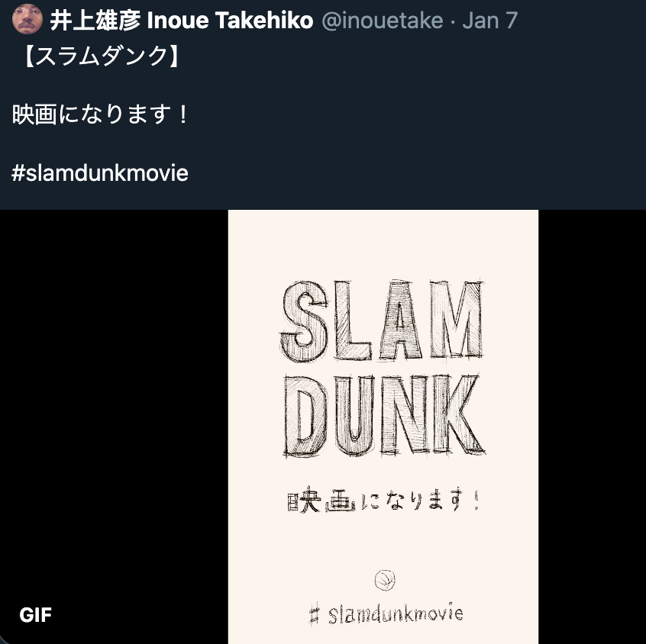
Task: Click the GIF badge on the media
Action: [35, 615]
